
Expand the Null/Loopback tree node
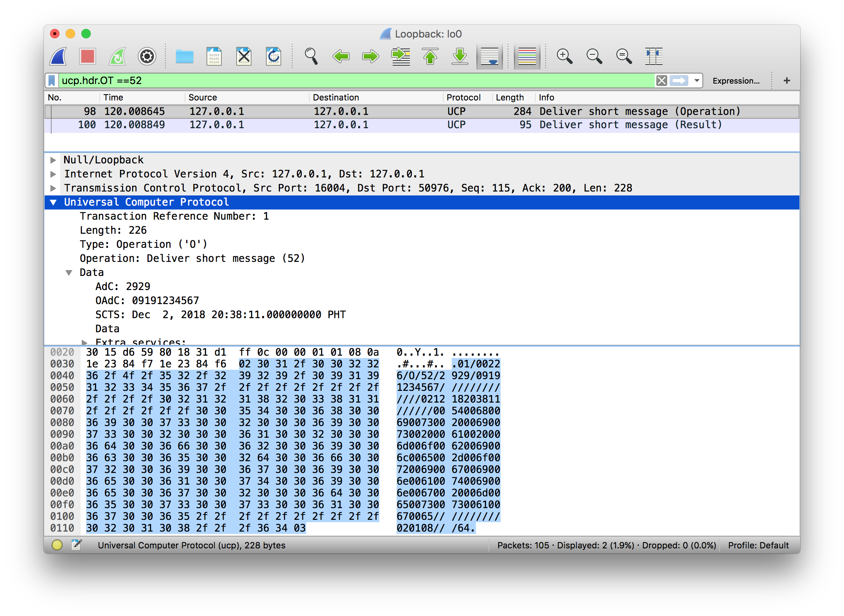pyautogui.click(x=53, y=160)
